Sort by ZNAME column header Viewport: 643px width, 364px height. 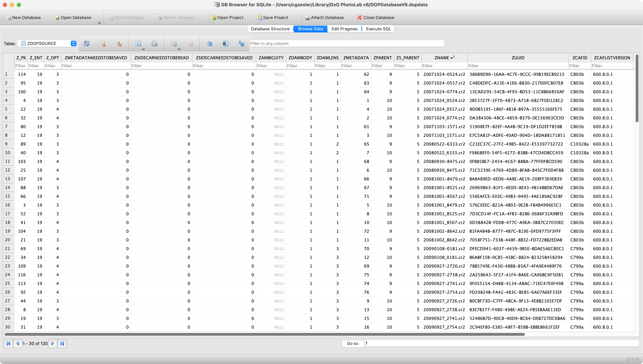(442, 58)
